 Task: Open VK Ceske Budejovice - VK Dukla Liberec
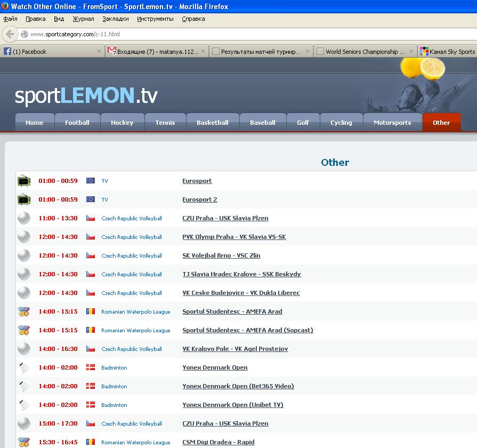[241, 293]
